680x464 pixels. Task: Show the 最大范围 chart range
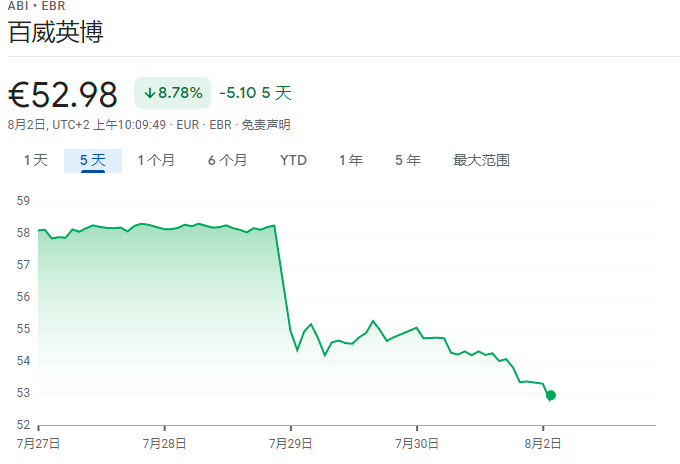click(x=481, y=160)
